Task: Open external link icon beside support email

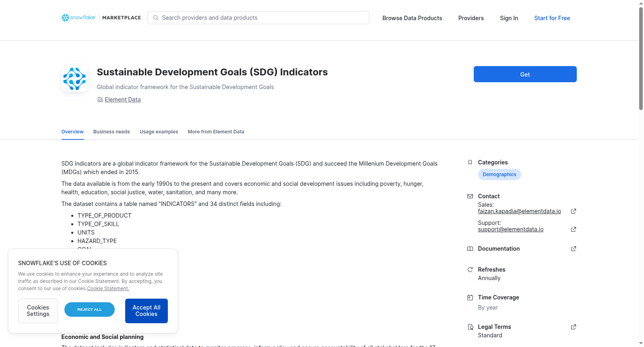Action: click(x=574, y=229)
